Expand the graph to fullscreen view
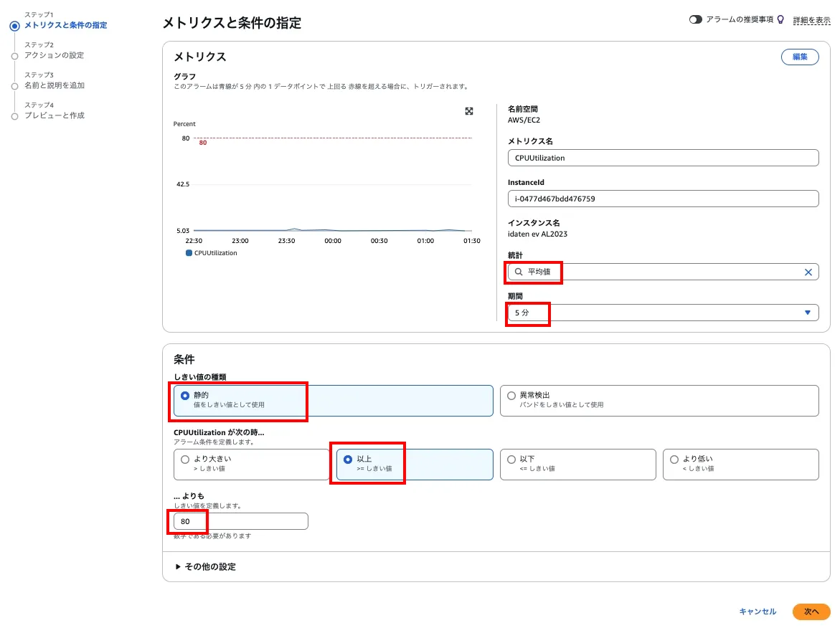840x628 pixels. (468, 111)
